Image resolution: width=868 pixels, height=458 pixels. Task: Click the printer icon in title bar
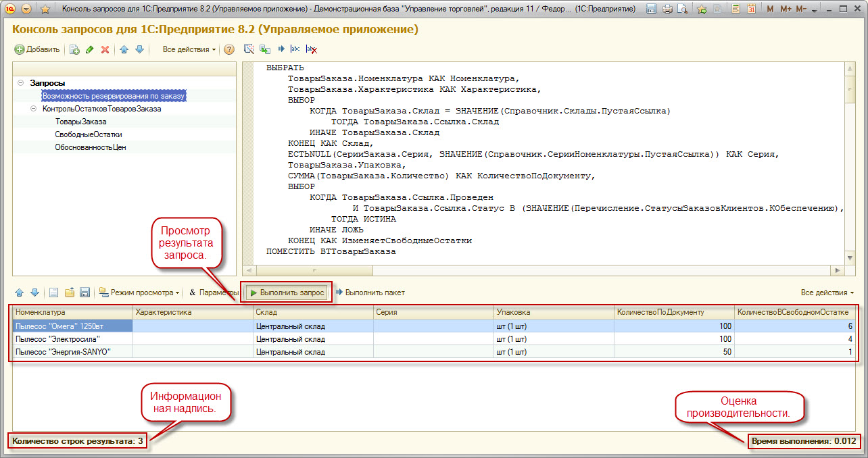667,9
